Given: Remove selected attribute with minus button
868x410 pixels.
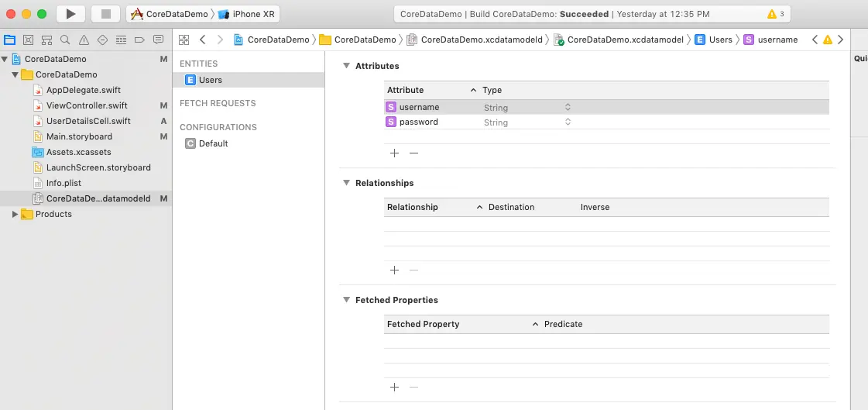Looking at the screenshot, I should 413,153.
